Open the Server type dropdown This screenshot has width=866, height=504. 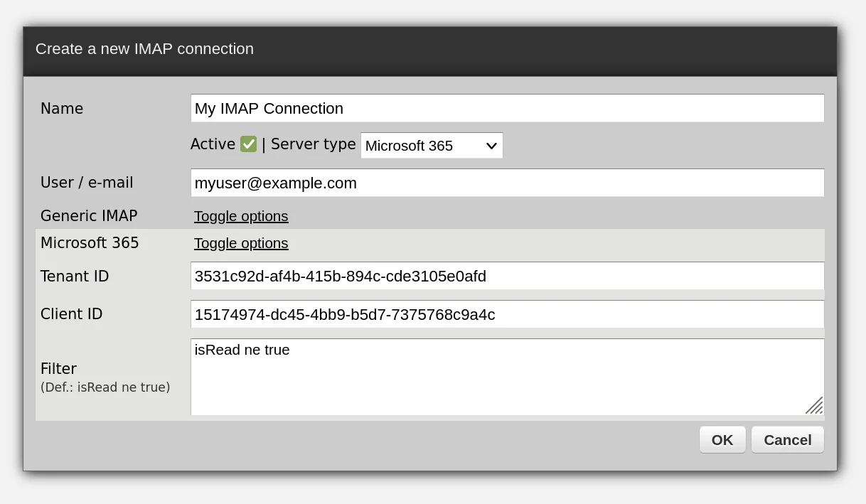[x=432, y=146]
